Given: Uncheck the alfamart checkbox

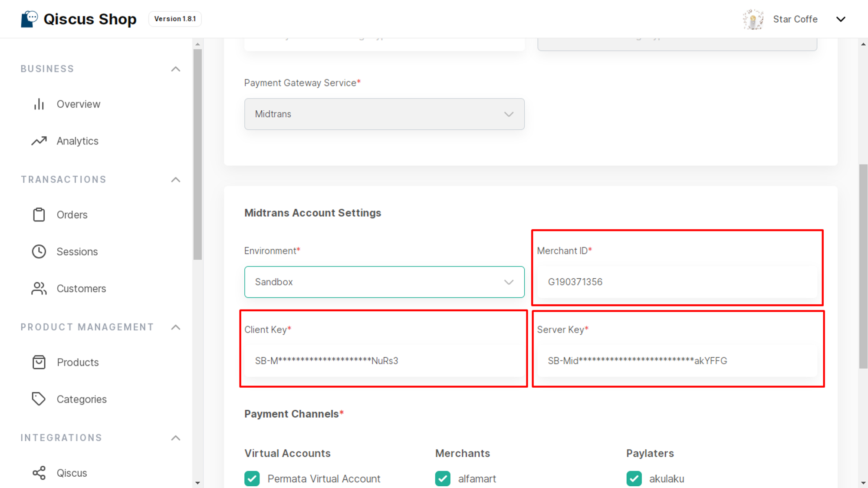Looking at the screenshot, I should (443, 478).
